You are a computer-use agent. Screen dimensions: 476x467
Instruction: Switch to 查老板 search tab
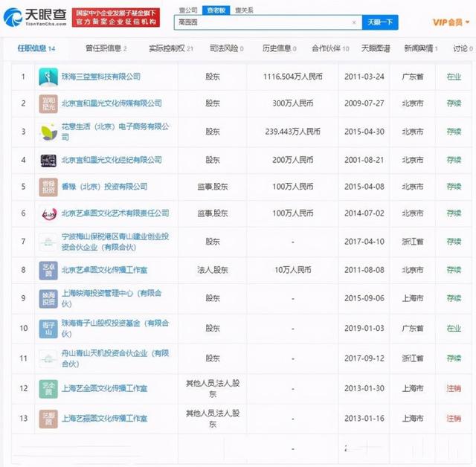click(x=216, y=10)
